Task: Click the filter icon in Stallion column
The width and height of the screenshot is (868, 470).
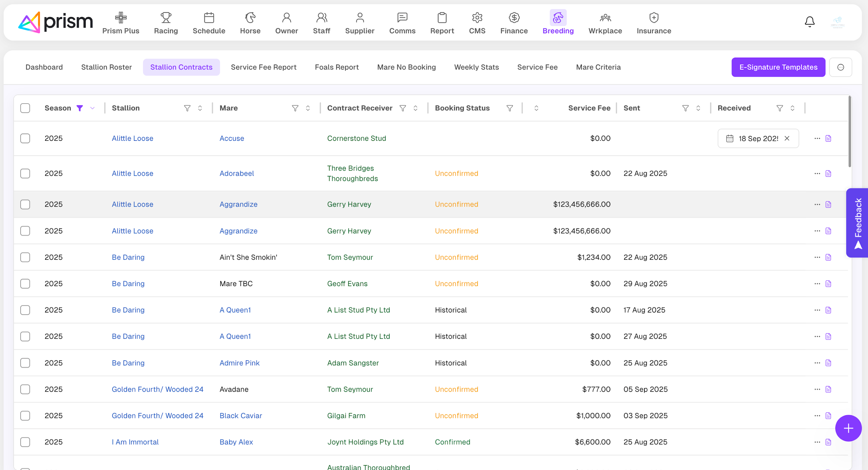Action: click(187, 108)
